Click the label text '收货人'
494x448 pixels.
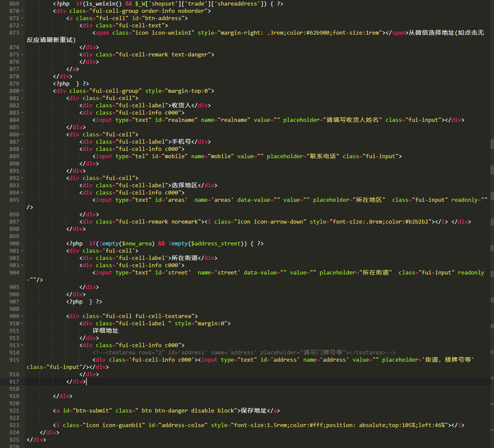pyautogui.click(x=181, y=106)
